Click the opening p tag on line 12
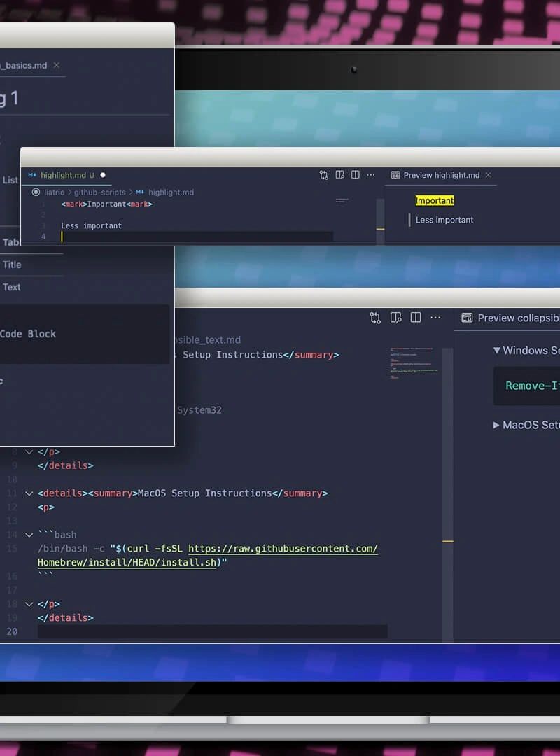Image resolution: width=560 pixels, height=756 pixels. pyautogui.click(x=45, y=507)
